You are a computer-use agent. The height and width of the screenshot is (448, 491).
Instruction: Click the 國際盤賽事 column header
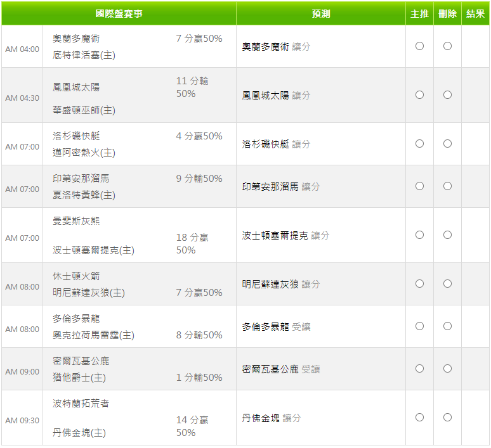coord(119,13)
